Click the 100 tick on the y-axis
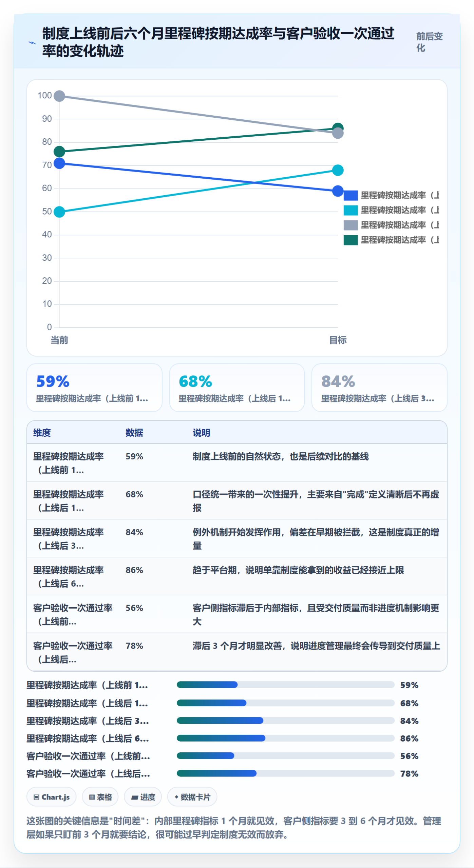The width and height of the screenshot is (474, 868). click(45, 96)
